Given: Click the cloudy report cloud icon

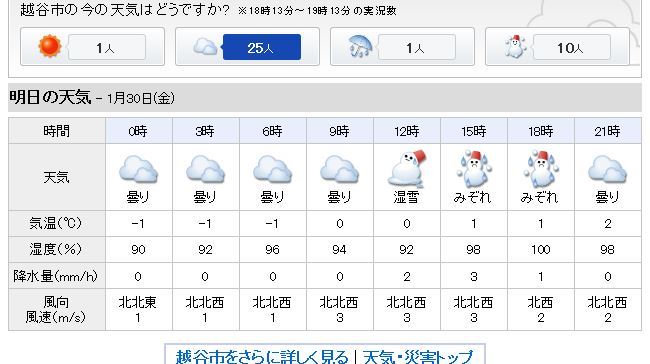Looking at the screenshot, I should (205, 47).
